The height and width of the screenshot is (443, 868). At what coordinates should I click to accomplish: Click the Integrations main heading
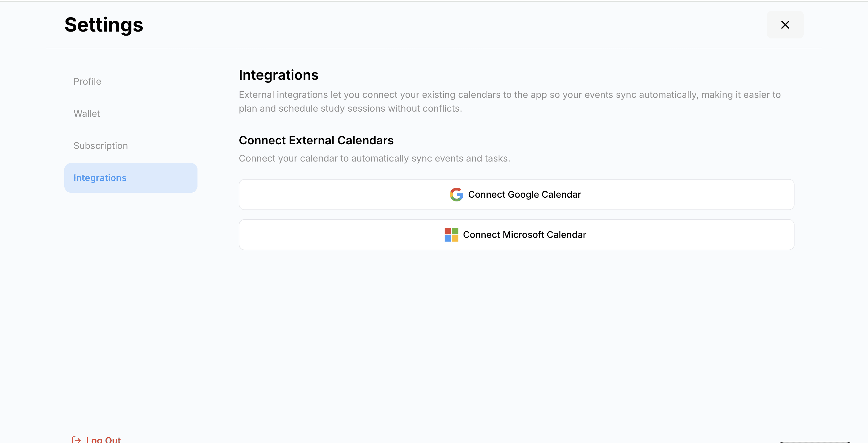278,75
